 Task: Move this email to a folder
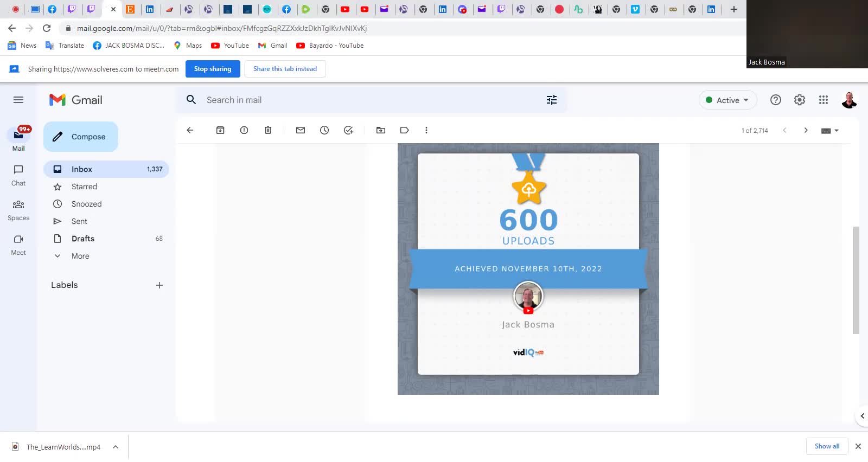[x=381, y=130]
